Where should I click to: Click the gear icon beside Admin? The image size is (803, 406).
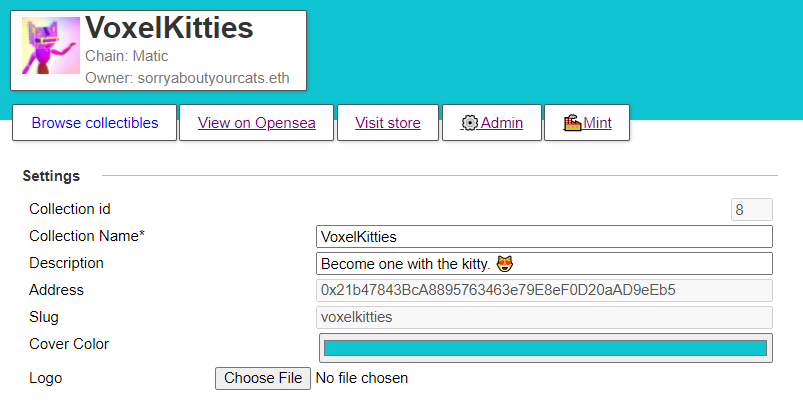(469, 123)
